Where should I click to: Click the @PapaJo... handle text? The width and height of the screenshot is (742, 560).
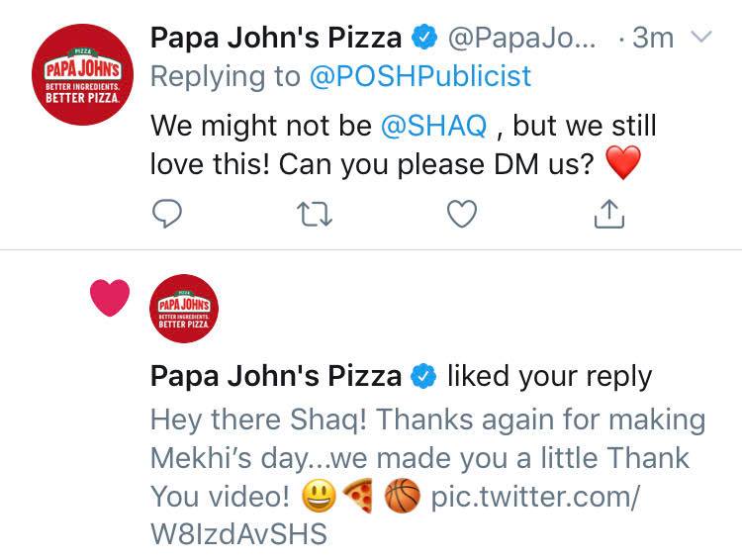pyautogui.click(x=522, y=39)
